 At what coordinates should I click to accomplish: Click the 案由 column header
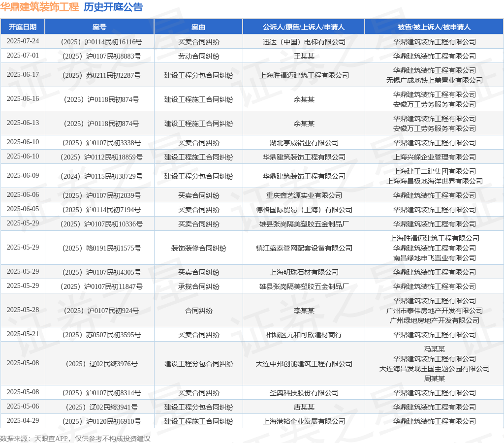pos(198,27)
